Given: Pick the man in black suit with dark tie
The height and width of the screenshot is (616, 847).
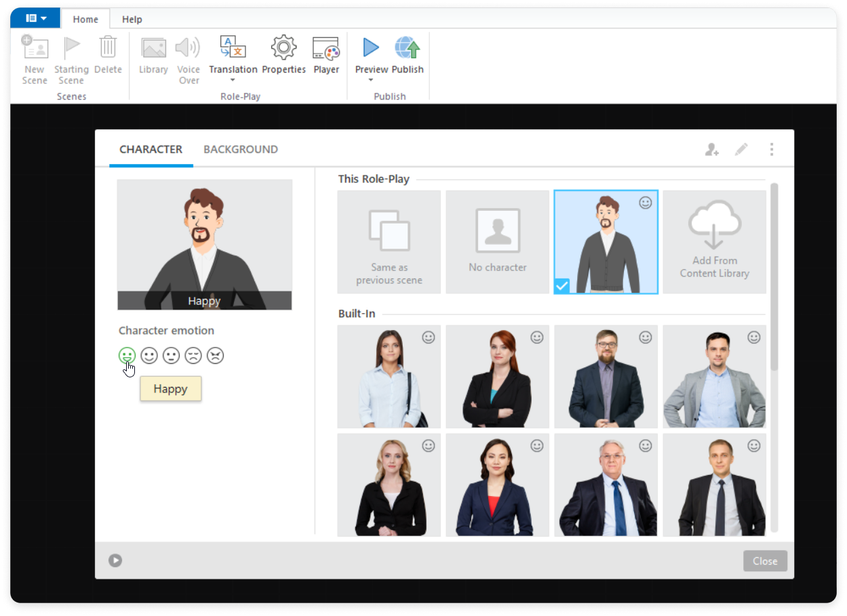Looking at the screenshot, I should tap(715, 485).
